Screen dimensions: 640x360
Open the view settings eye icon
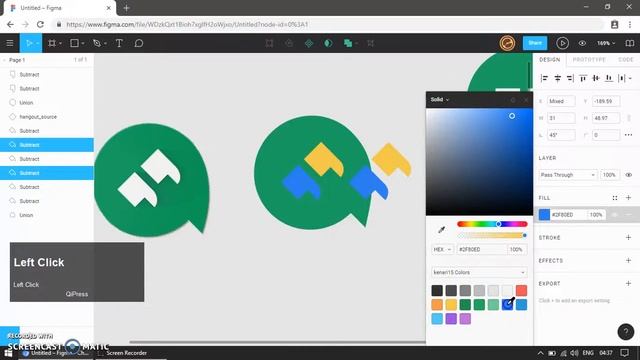tap(582, 43)
